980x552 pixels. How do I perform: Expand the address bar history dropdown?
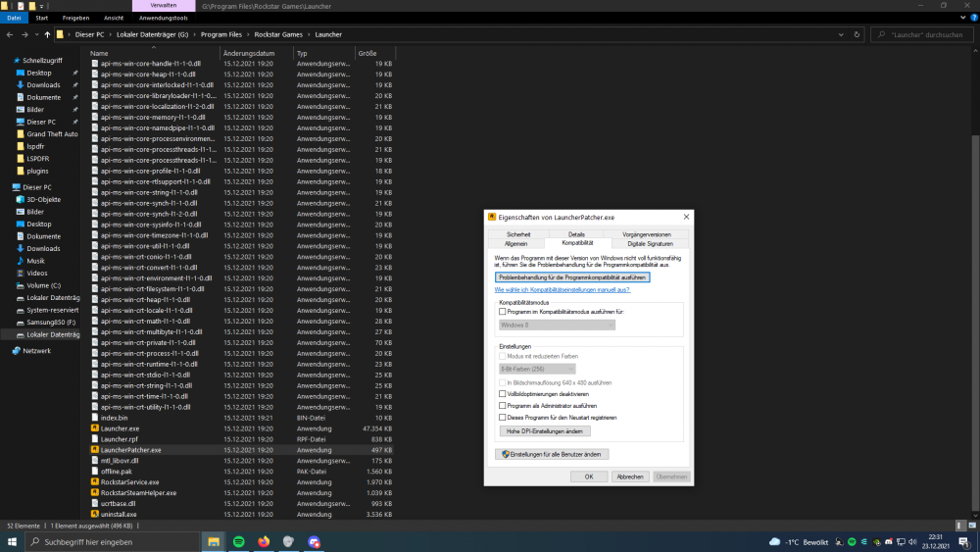(841, 35)
